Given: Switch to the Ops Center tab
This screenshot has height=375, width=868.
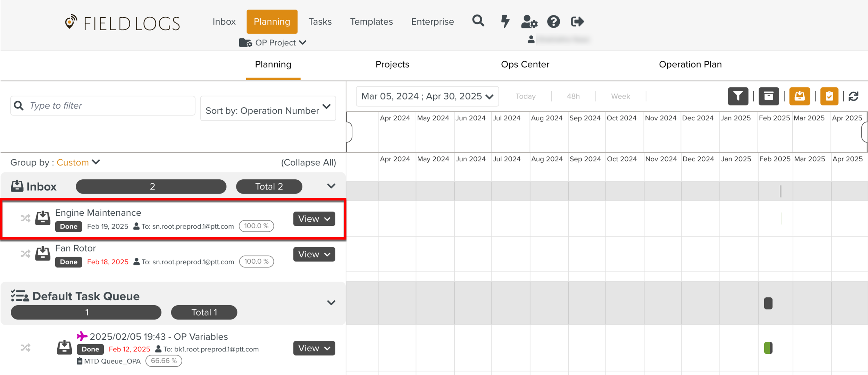Looking at the screenshot, I should tap(525, 65).
